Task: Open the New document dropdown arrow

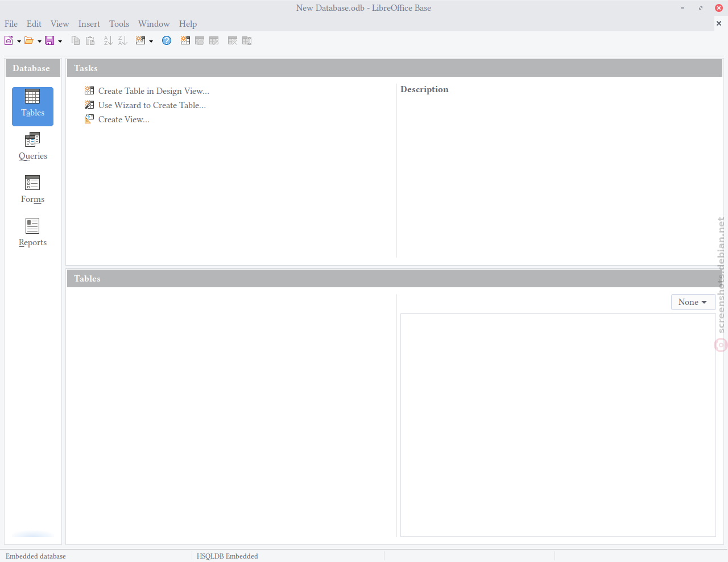Action: (19, 41)
